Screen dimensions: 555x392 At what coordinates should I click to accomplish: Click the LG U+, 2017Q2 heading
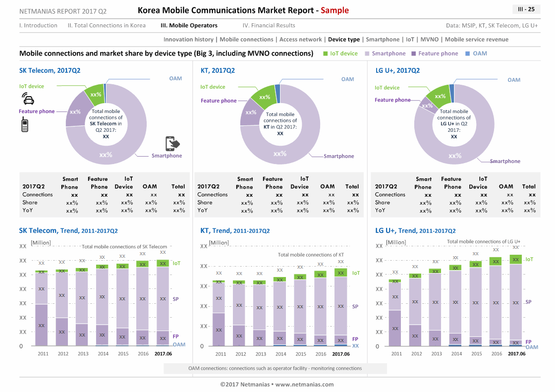(x=397, y=70)
